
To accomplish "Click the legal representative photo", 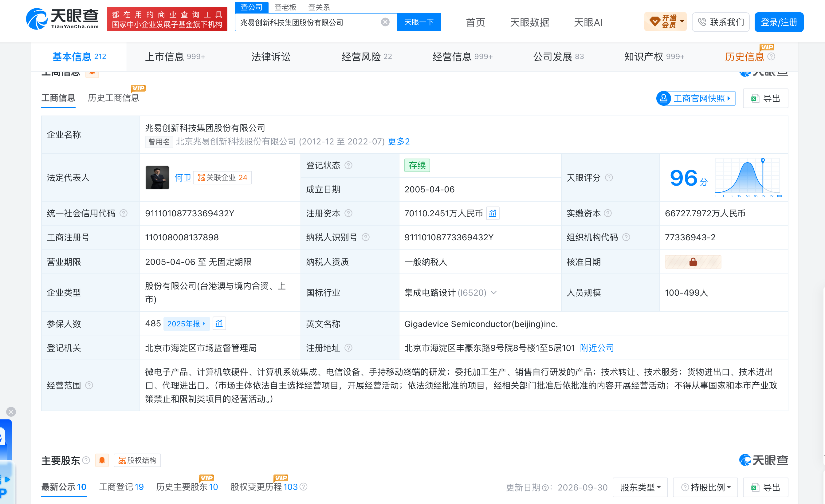I will [x=157, y=178].
